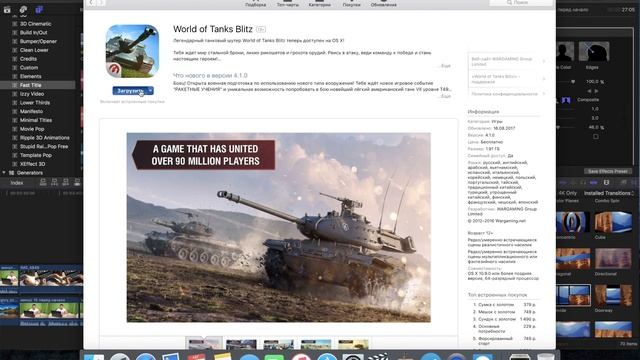Select Template Pop titles category
Screen dimensions: 640x360
(x=36, y=156)
